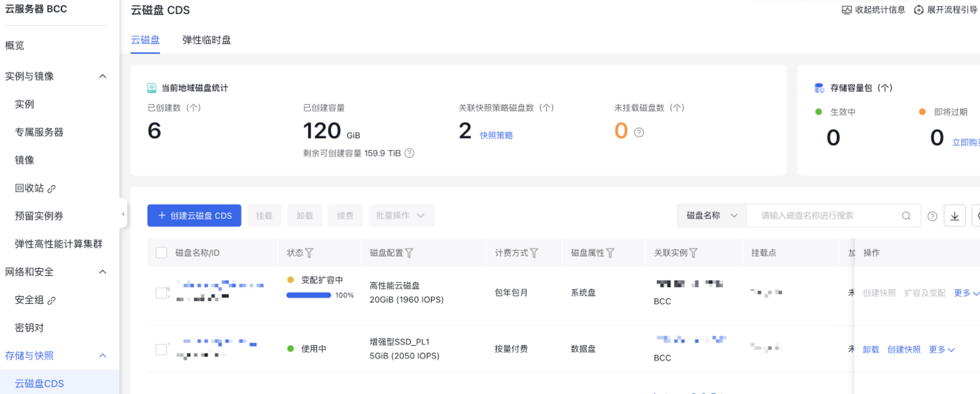The height and width of the screenshot is (394, 980).
Task: Click 创建快照 link for the data disk row
Action: click(904, 350)
